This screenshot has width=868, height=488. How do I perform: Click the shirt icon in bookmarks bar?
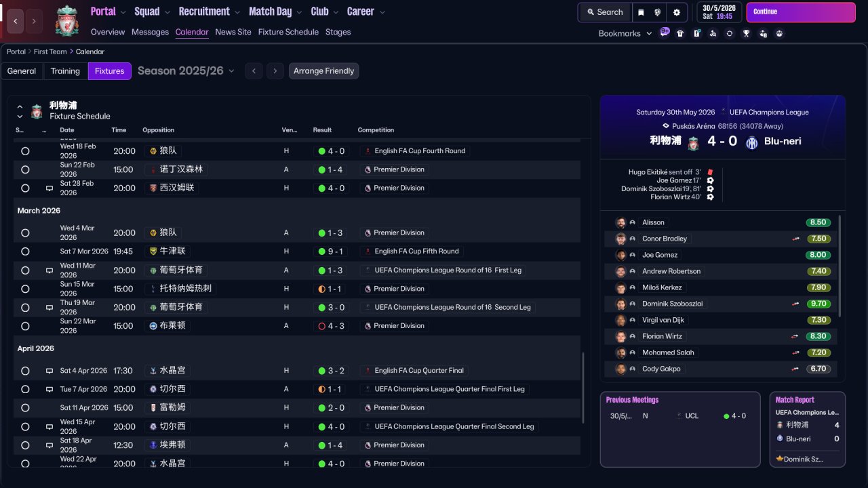tap(680, 33)
